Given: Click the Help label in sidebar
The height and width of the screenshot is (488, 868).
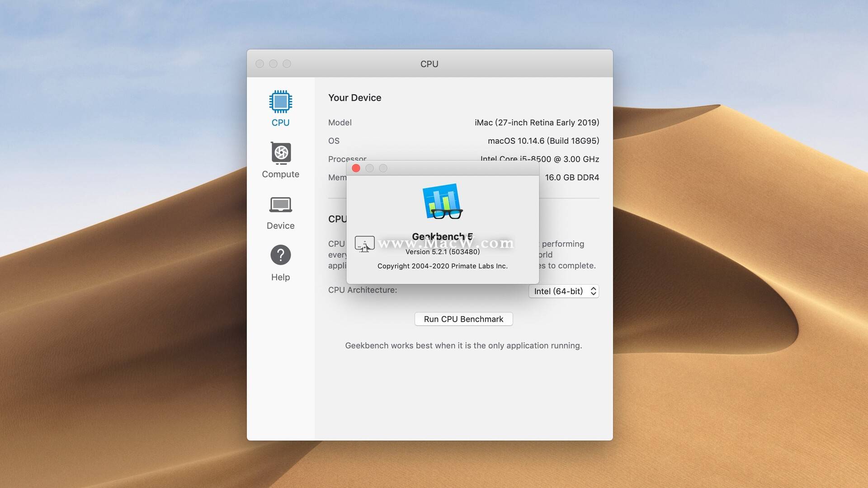Looking at the screenshot, I should point(280,277).
